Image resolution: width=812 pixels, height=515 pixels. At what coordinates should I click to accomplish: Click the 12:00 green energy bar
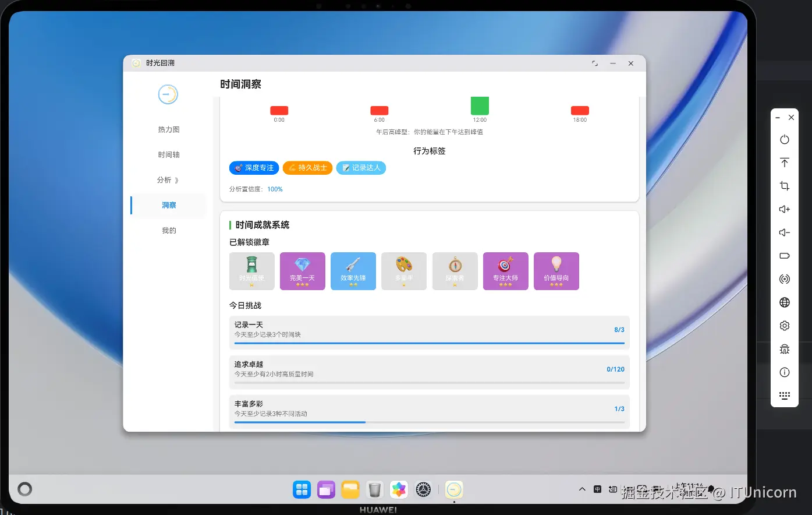[x=480, y=106]
